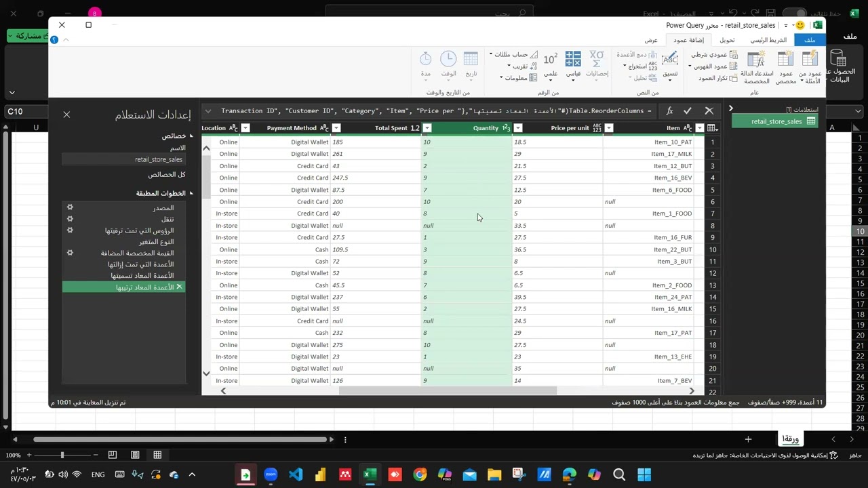
Task: Click the Column From Examples icon
Action: (810, 60)
